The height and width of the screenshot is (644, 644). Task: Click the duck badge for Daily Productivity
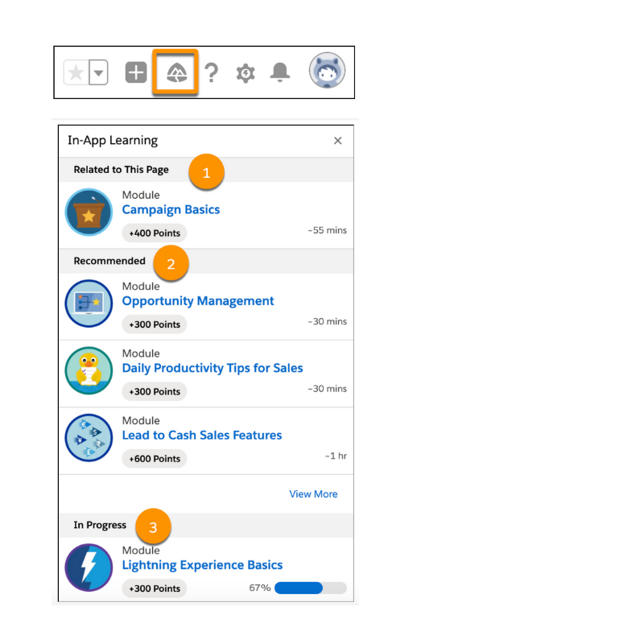pos(89,370)
